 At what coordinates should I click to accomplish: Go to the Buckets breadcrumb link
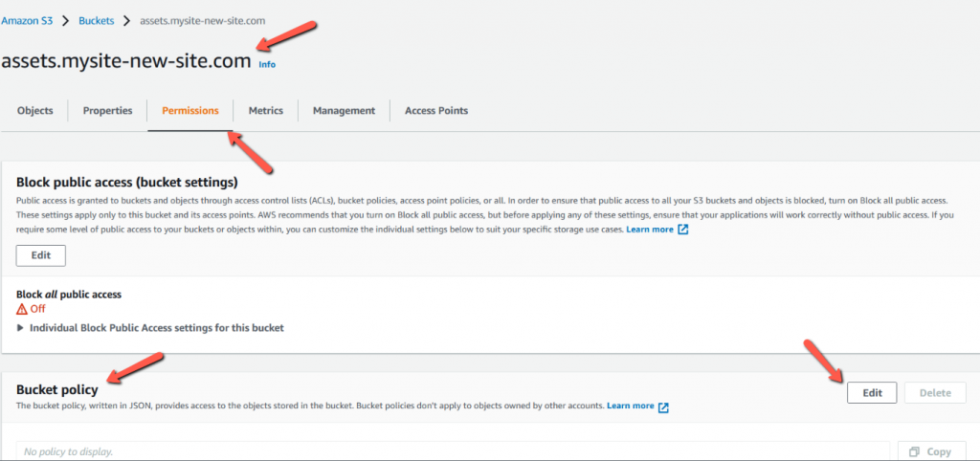97,21
